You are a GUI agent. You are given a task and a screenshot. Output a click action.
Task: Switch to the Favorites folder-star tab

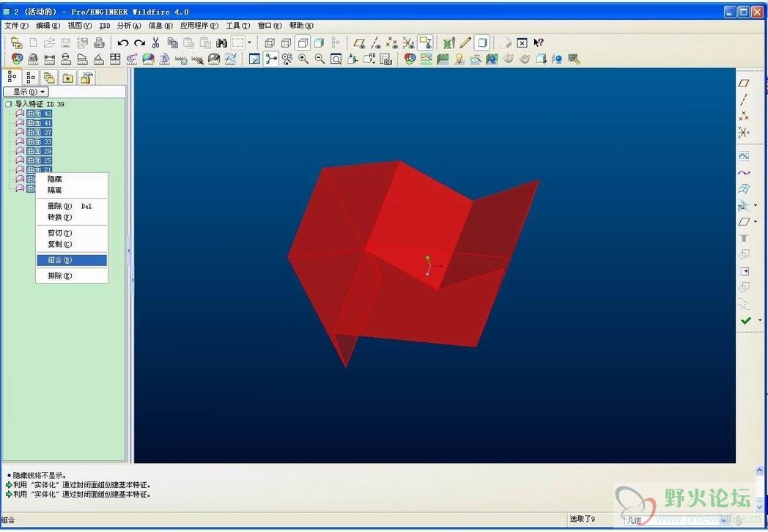(x=67, y=78)
